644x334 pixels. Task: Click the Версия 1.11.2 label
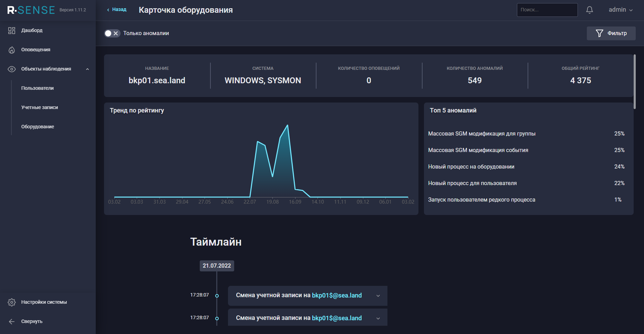[73, 10]
